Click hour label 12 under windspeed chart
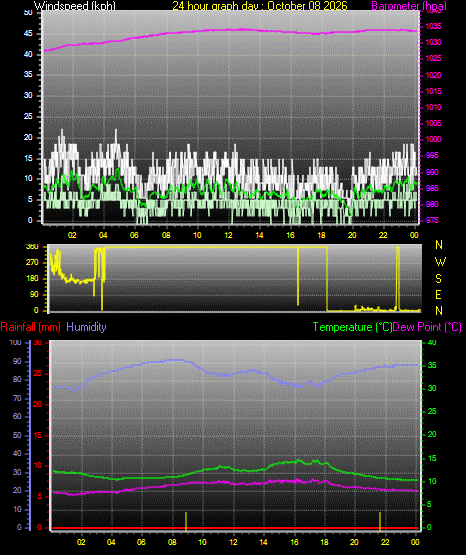Image resolution: width=466 pixels, height=555 pixels. click(x=228, y=235)
